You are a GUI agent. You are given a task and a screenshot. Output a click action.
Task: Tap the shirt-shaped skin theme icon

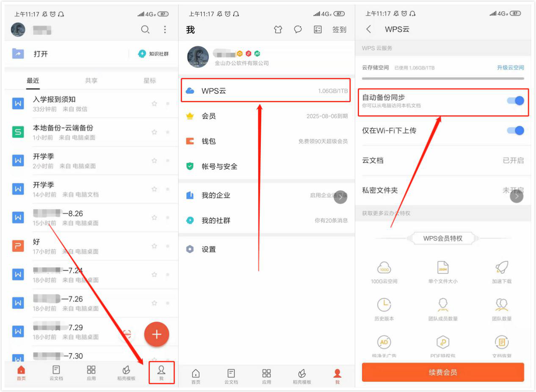point(278,30)
